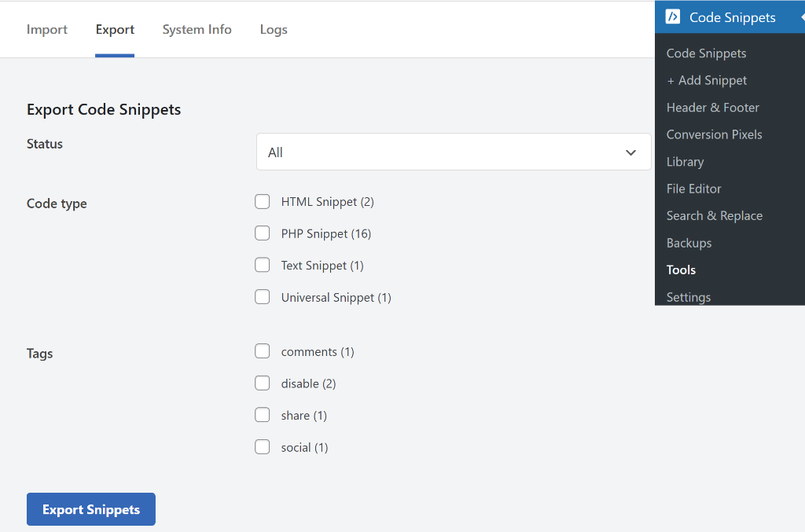Open Header & Footer menu item

pyautogui.click(x=712, y=108)
